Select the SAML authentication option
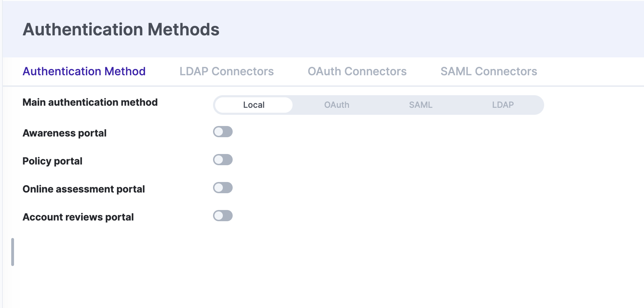Viewport: 644px width, 308px height. (x=420, y=105)
